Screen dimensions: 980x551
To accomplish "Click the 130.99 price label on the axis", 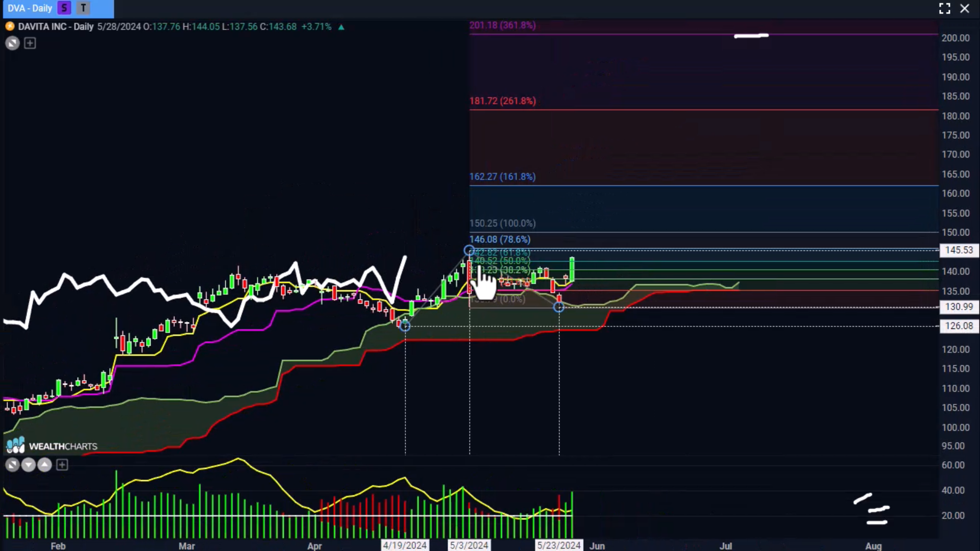I will point(959,307).
